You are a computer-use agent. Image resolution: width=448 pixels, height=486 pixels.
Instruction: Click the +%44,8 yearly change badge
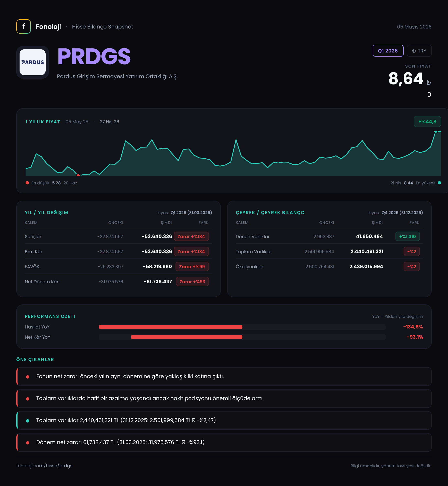point(427,122)
